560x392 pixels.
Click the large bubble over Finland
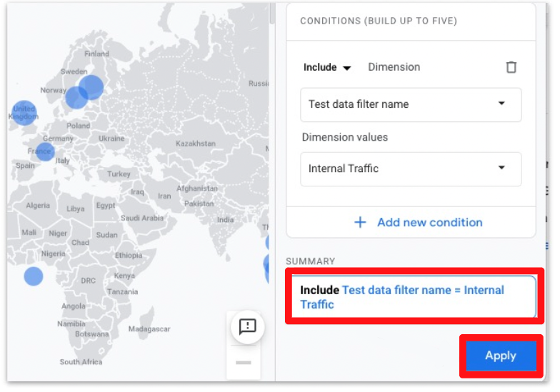[x=91, y=87]
